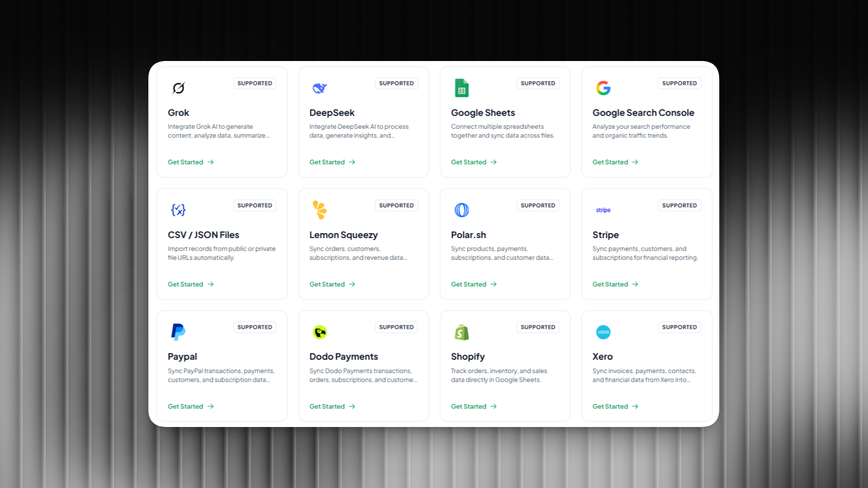Select the Lemon Squeezy integration card
The image size is (868, 488).
(363, 244)
